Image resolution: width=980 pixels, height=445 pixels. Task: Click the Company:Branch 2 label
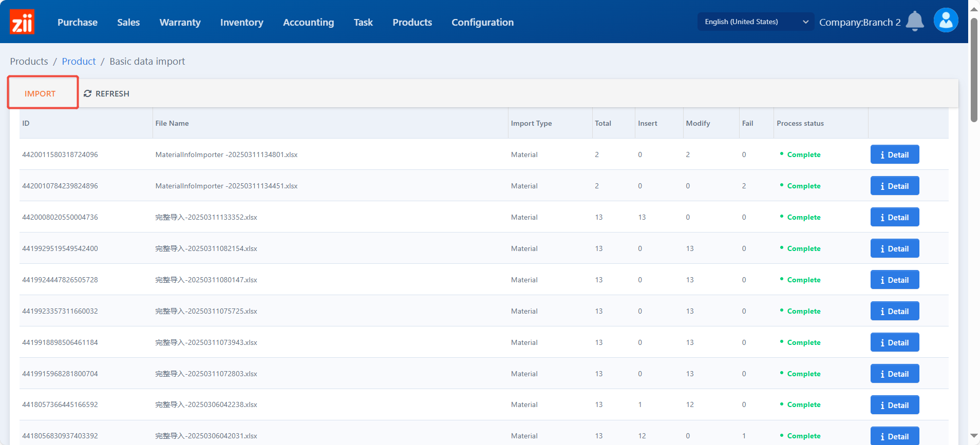[859, 22]
